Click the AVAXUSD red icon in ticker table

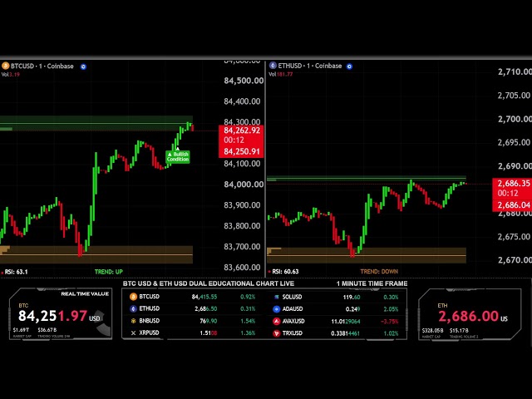pyautogui.click(x=277, y=322)
